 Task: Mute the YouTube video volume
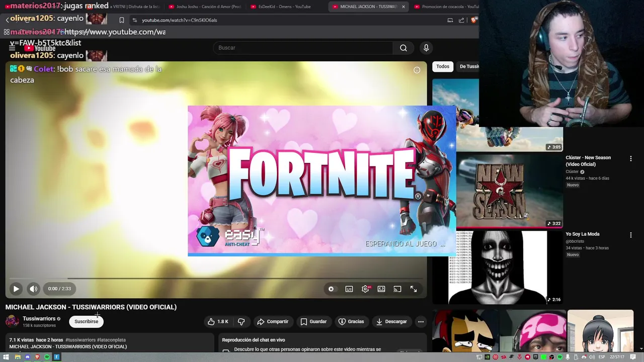pos(33,289)
